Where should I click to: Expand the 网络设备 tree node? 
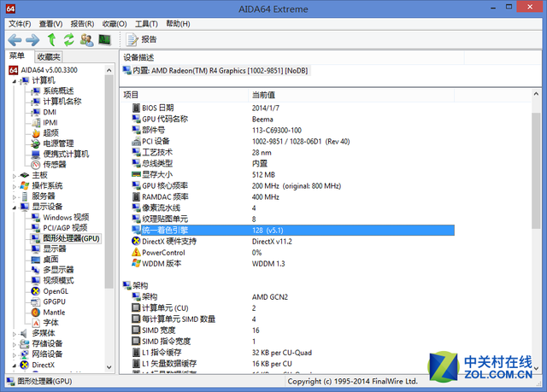[14, 354]
